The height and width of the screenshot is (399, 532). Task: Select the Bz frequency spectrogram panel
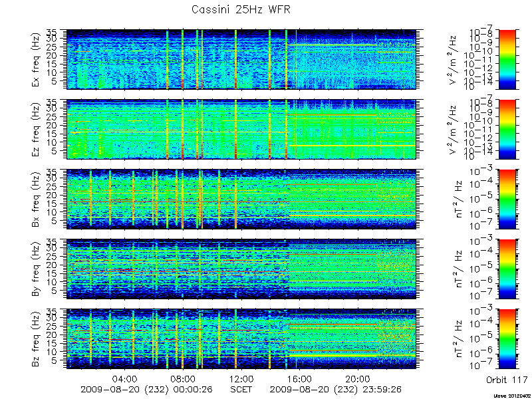[241, 339]
